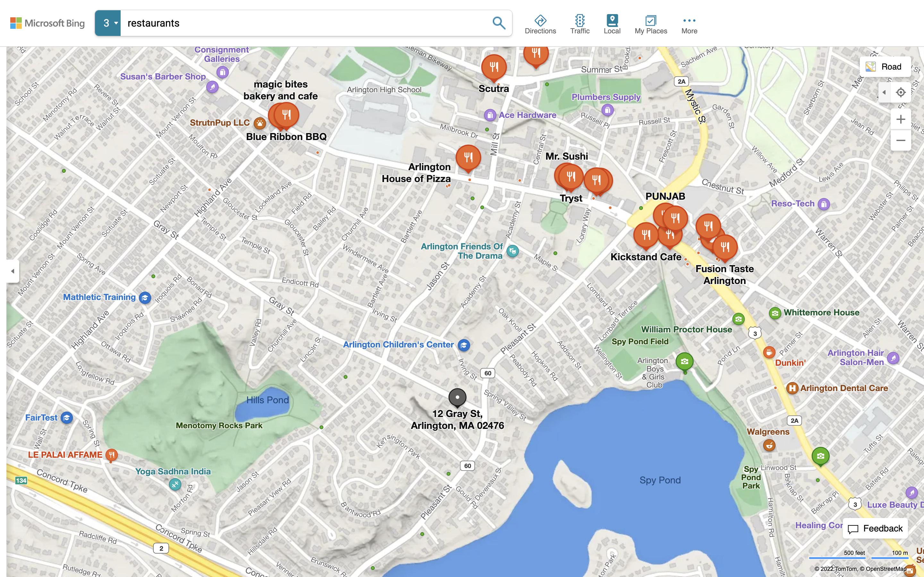The image size is (924, 577).
Task: Switch the Road map style
Action: 885,67
